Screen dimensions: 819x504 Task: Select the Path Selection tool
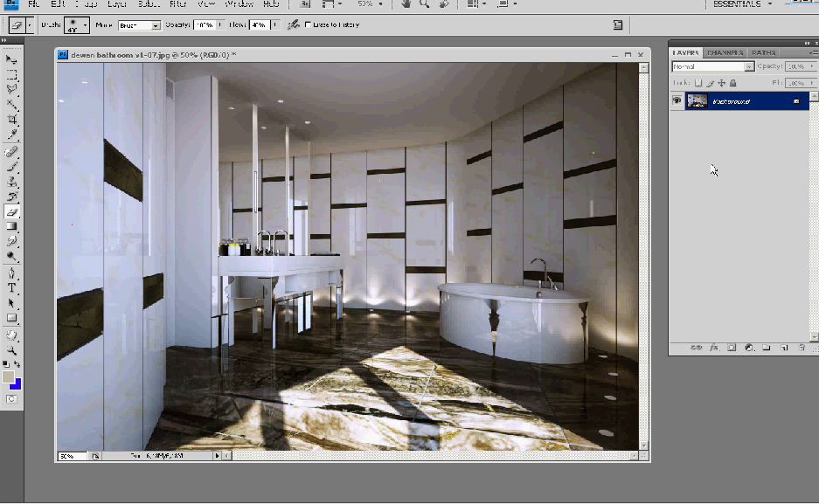(x=11, y=303)
